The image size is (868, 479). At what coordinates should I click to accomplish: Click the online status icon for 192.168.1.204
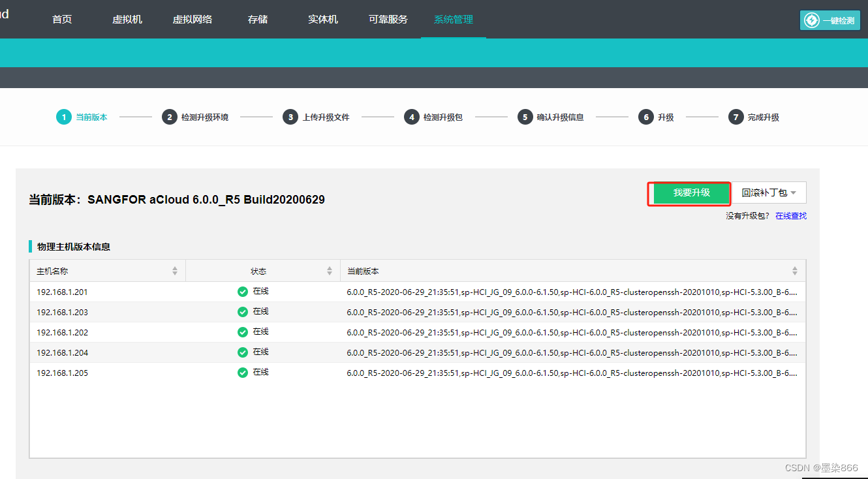(x=243, y=352)
